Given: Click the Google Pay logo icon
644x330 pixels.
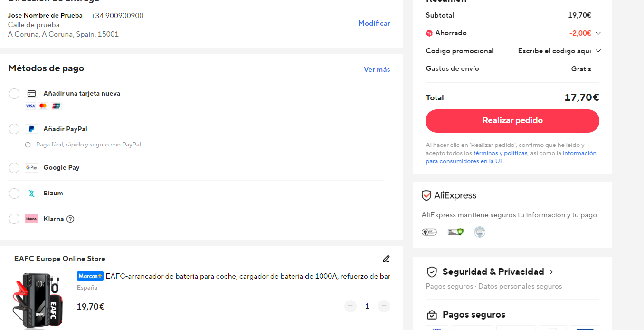Looking at the screenshot, I should tap(31, 168).
